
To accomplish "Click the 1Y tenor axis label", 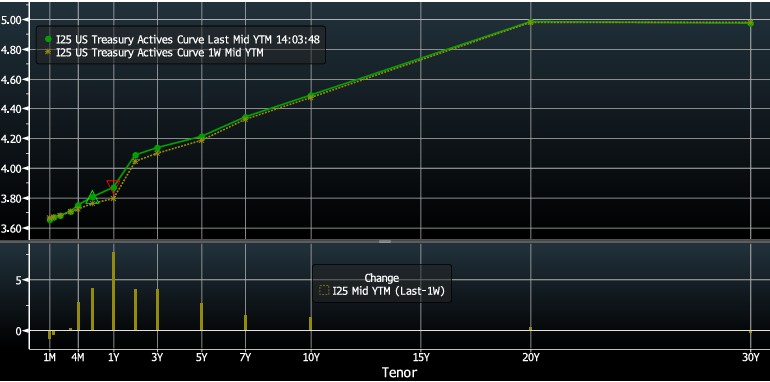I will (113, 357).
